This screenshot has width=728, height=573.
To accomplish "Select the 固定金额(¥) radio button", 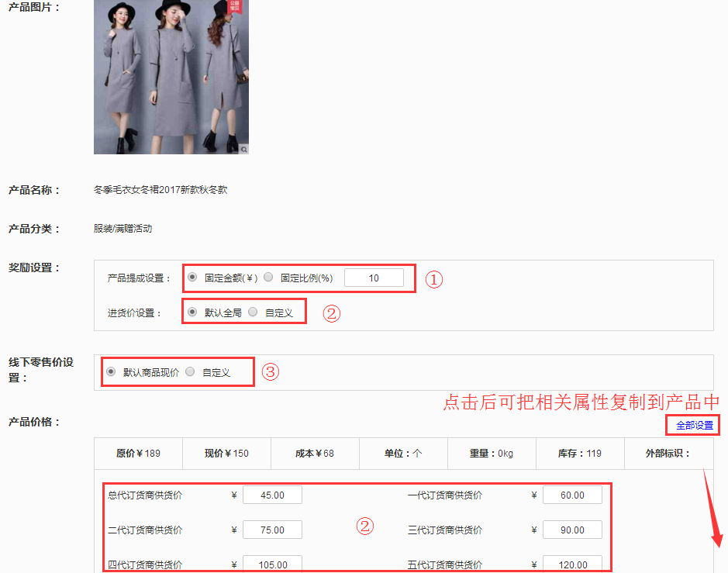I will [x=192, y=277].
